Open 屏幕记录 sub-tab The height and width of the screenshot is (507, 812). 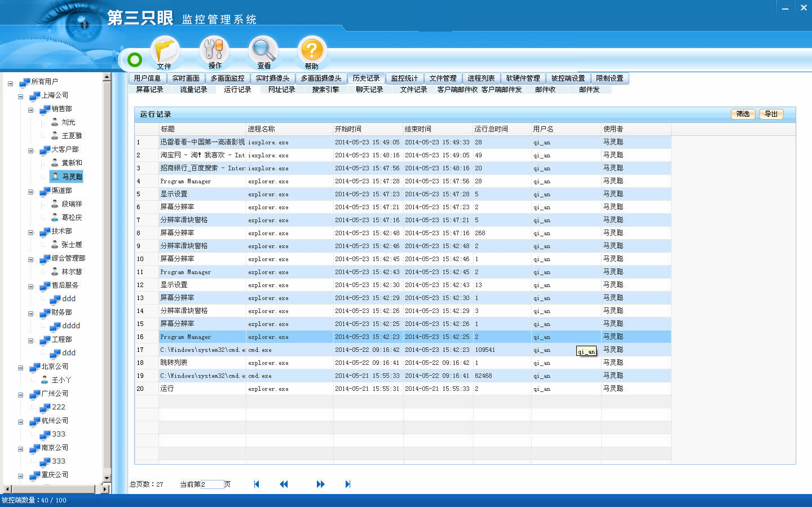(149, 90)
